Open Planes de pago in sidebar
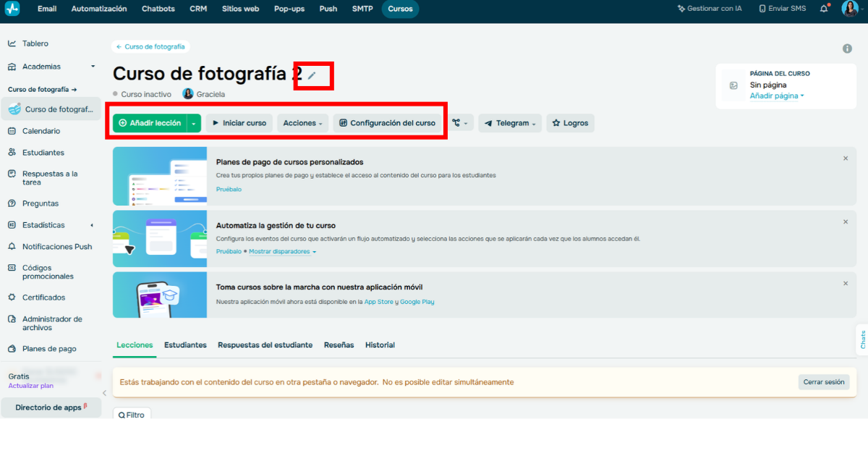 51,349
